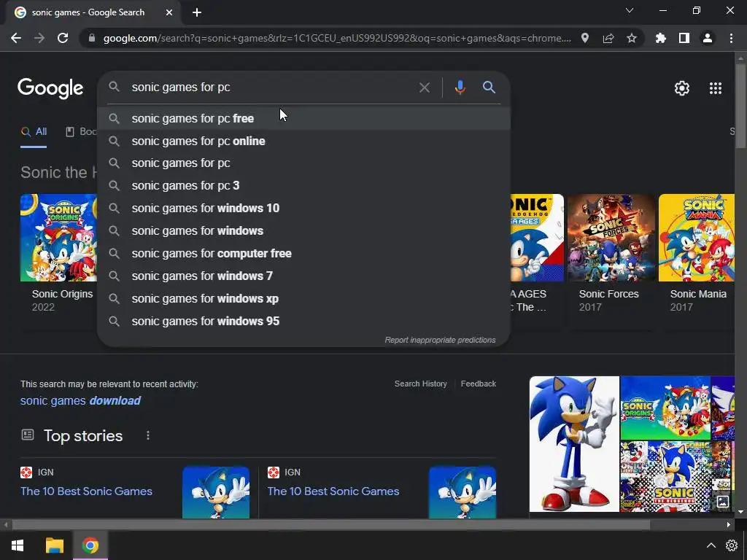
Task: Open large Sonic character image
Action: (574, 444)
